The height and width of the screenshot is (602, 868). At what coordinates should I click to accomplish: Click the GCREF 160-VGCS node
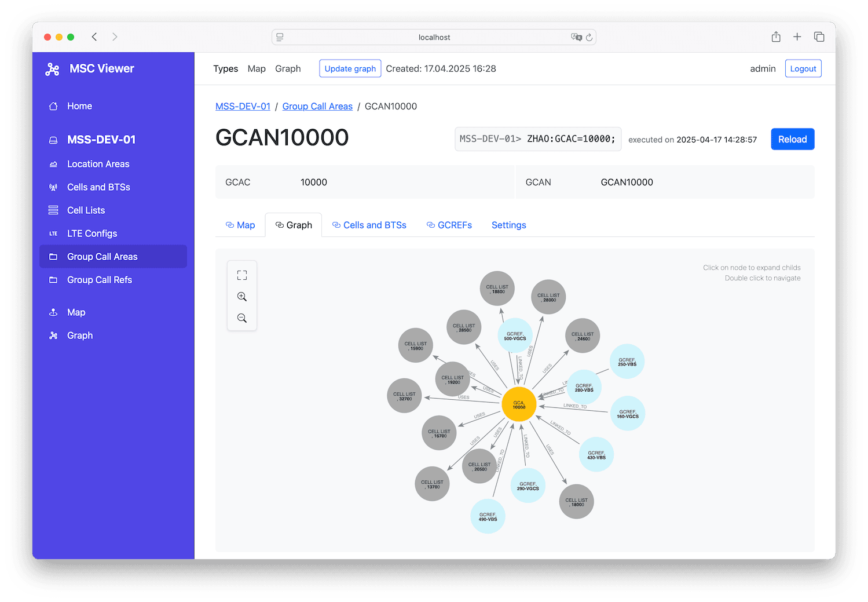point(628,413)
